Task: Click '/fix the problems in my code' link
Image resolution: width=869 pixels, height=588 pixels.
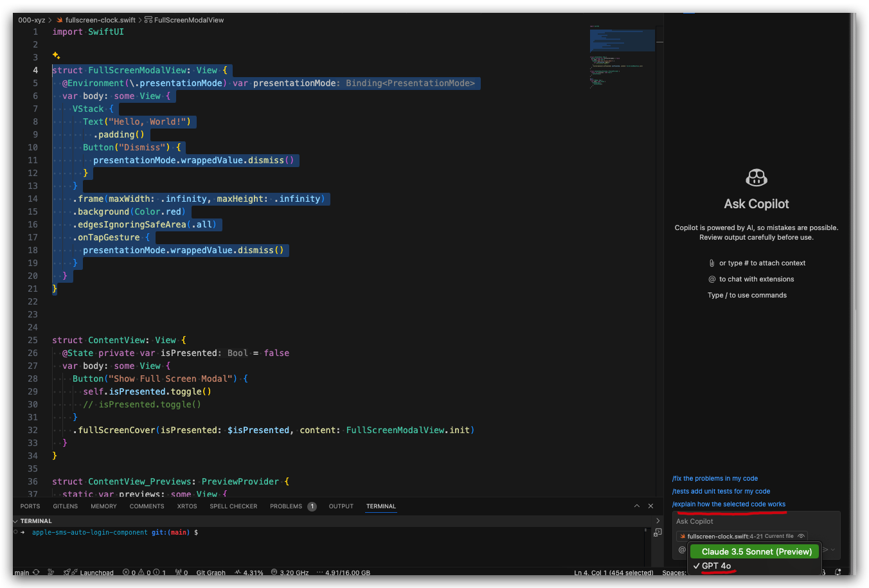Action: [715, 478]
